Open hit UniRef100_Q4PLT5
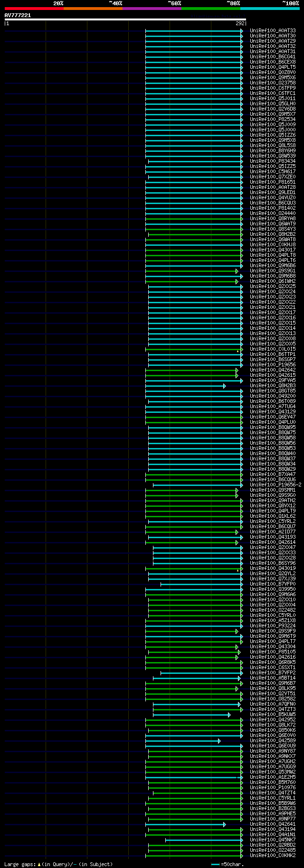304x868 pixels. pyautogui.click(x=273, y=67)
